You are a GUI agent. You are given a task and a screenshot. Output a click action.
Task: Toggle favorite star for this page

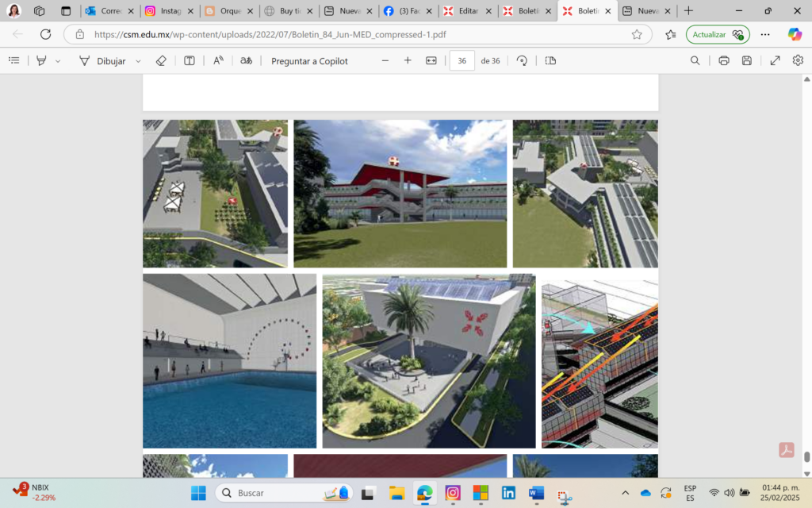pos(637,34)
